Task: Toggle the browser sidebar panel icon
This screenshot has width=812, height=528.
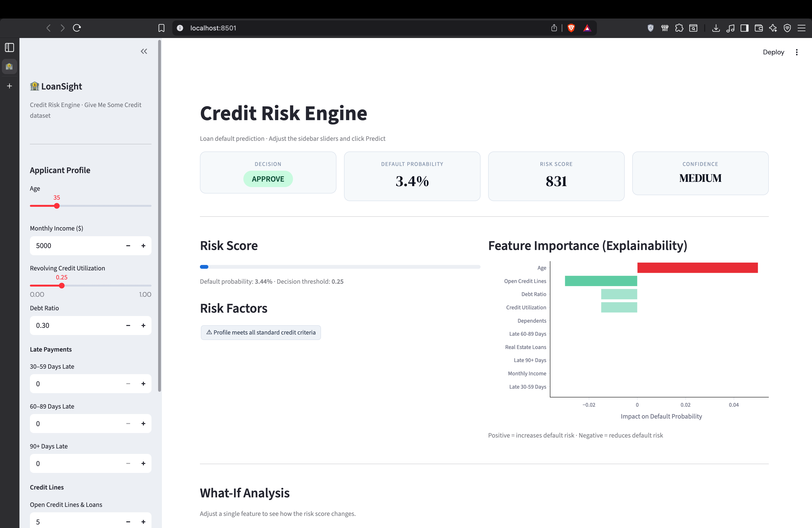Action: click(x=744, y=28)
